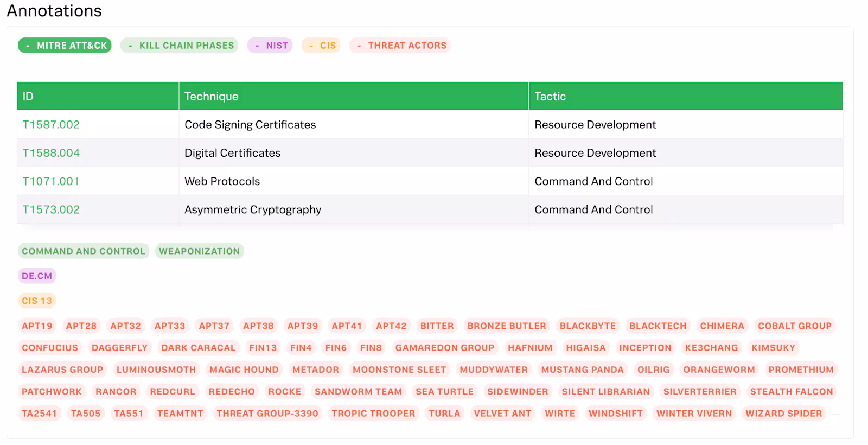
Task: Collapse the CIS annotation pill
Action: (x=321, y=46)
